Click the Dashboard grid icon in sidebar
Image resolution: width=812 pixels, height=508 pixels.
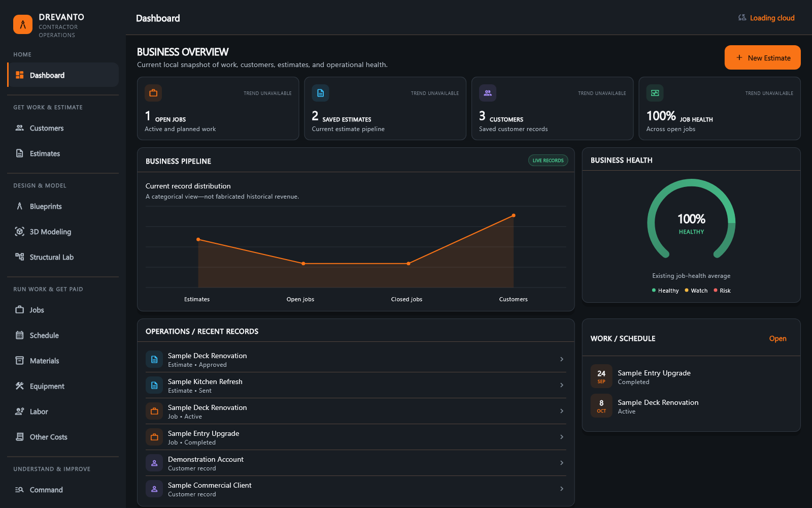[20, 75]
